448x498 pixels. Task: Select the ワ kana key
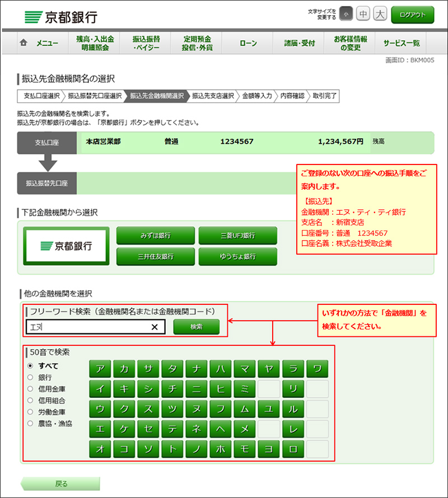pyautogui.click(x=318, y=369)
